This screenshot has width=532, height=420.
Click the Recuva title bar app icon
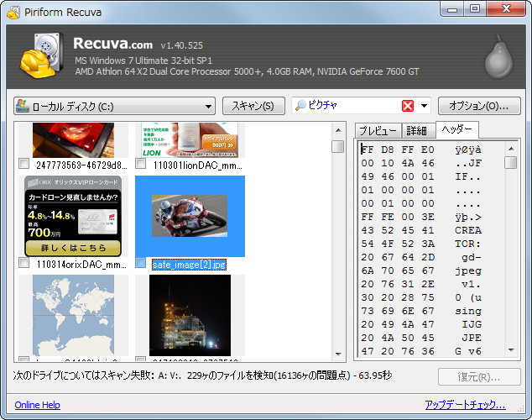[x=13, y=13]
